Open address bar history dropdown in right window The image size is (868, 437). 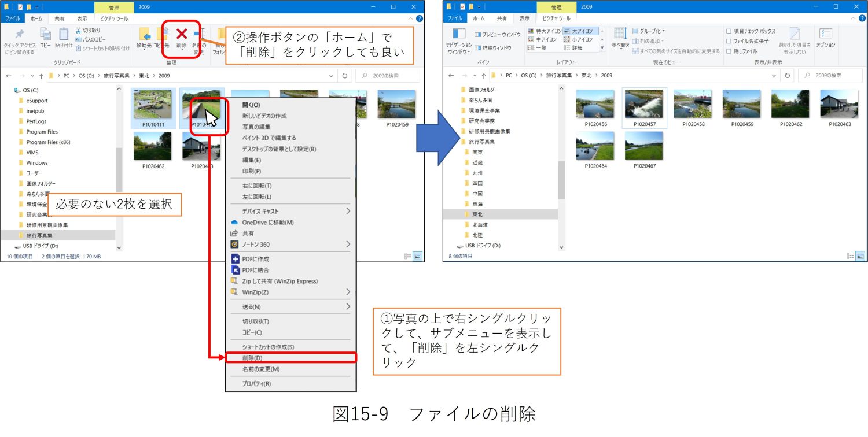click(773, 76)
